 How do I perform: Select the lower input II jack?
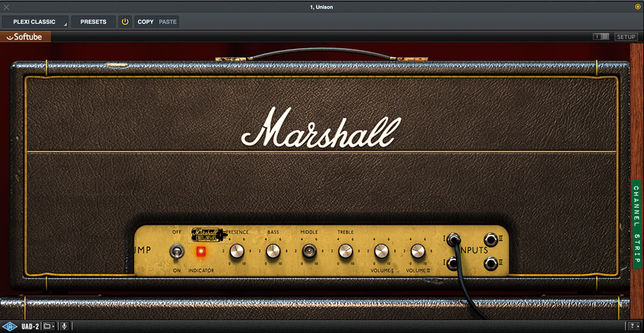coord(490,263)
